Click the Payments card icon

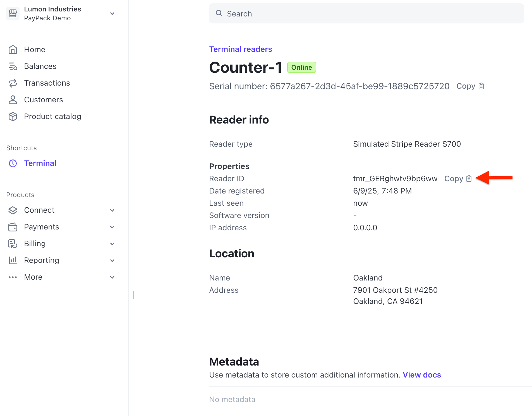point(13,227)
